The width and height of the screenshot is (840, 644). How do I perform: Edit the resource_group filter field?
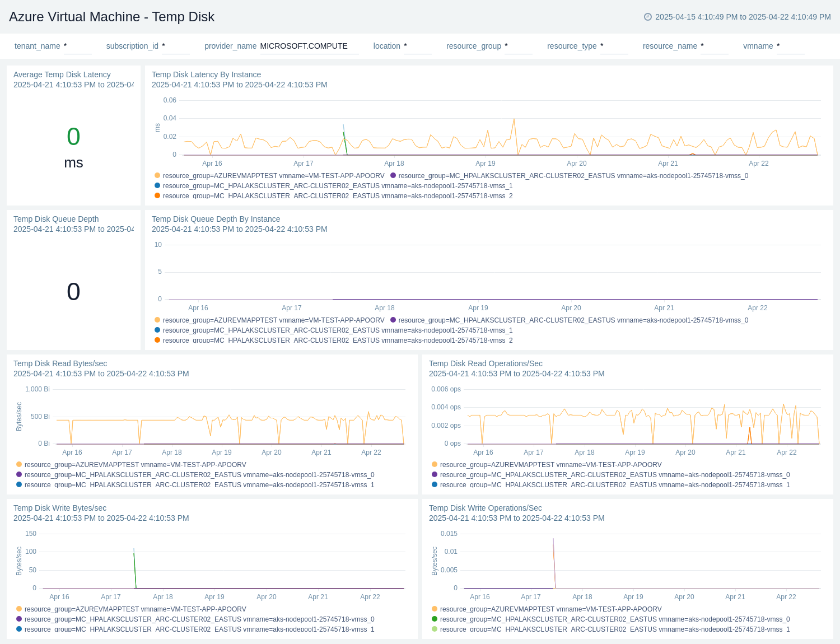(x=519, y=46)
